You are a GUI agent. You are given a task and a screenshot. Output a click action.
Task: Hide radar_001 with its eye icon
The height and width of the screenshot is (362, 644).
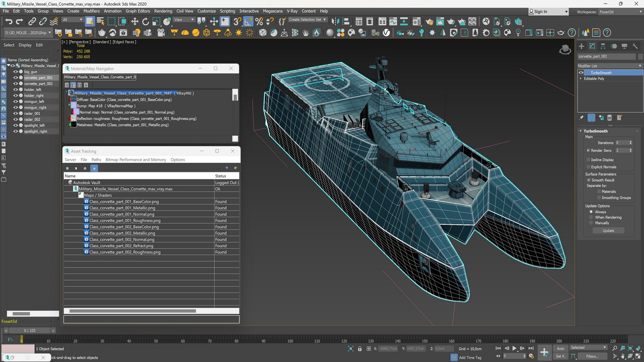(x=15, y=113)
